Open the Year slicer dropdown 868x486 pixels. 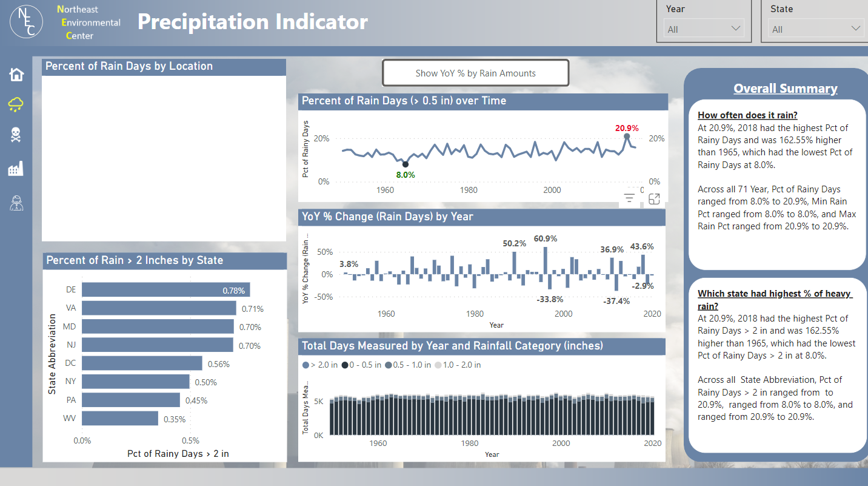coord(703,29)
